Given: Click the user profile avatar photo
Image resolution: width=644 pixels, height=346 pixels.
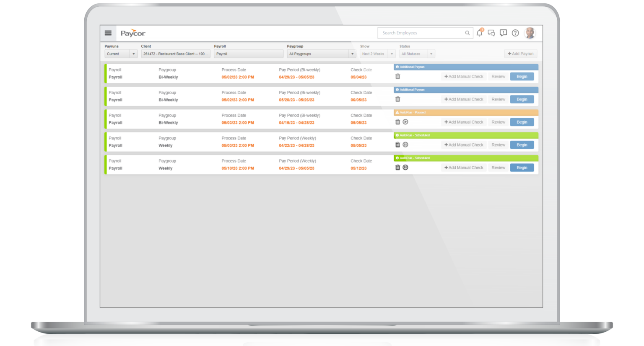Looking at the screenshot, I should tap(530, 33).
